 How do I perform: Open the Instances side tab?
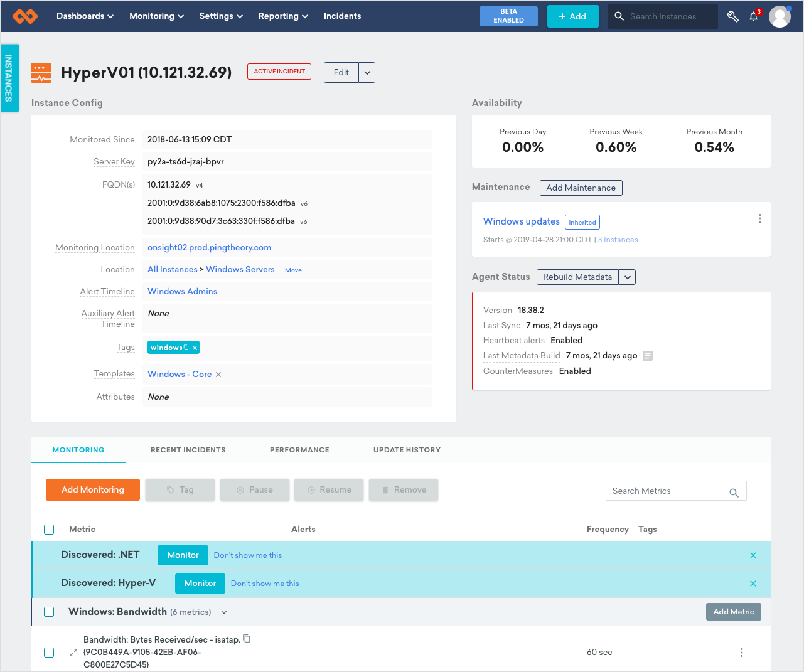coord(9,78)
